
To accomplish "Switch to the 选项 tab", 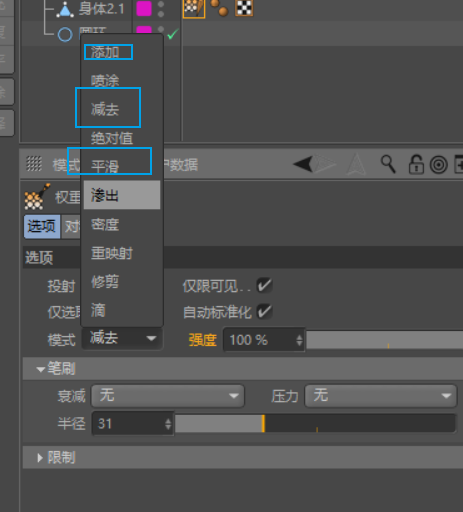I will pos(42,227).
